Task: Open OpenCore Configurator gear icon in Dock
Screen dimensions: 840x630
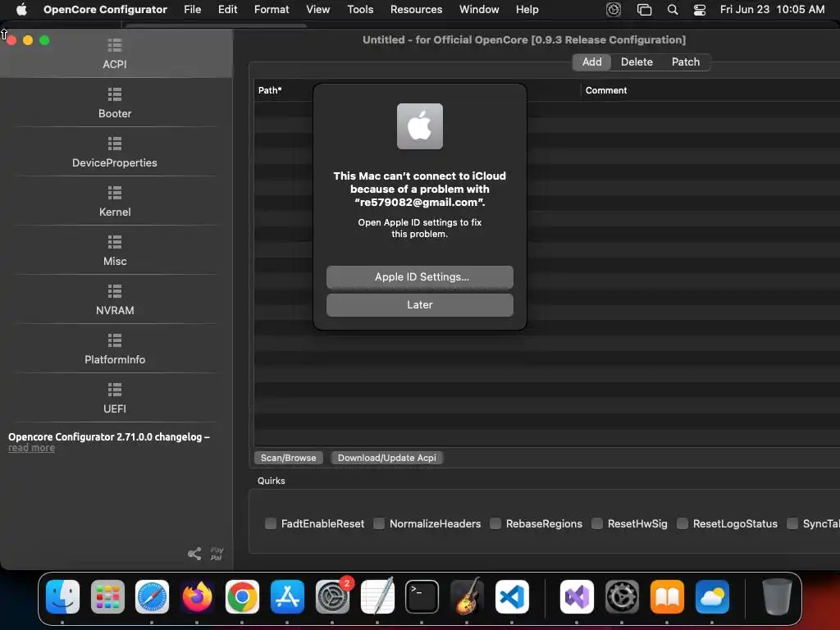Action: [622, 597]
